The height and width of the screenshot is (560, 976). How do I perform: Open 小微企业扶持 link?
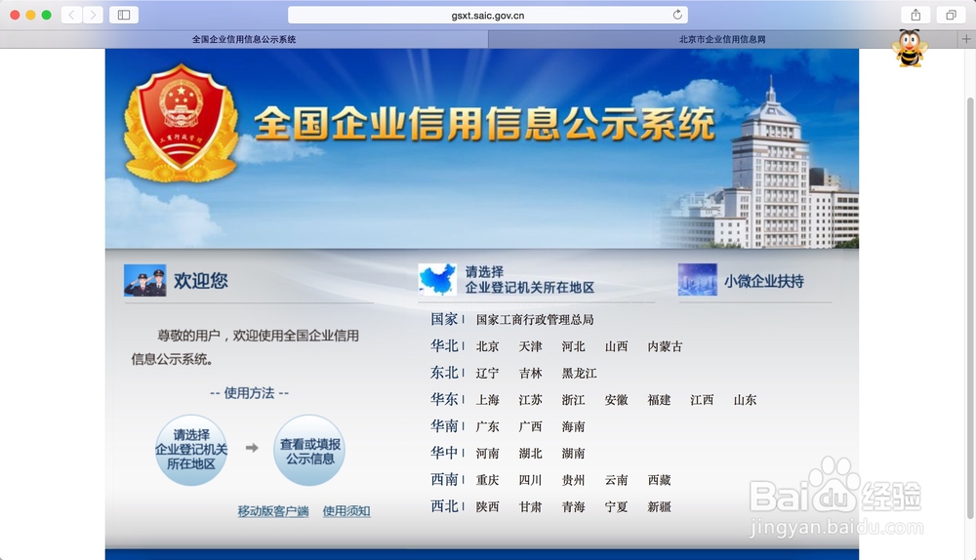click(x=764, y=281)
